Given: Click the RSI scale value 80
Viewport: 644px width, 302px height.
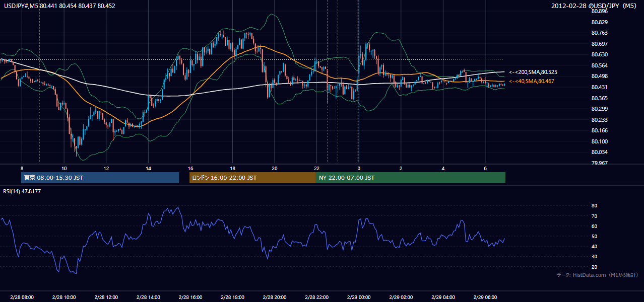Looking at the screenshot, I should pyautogui.click(x=595, y=206).
